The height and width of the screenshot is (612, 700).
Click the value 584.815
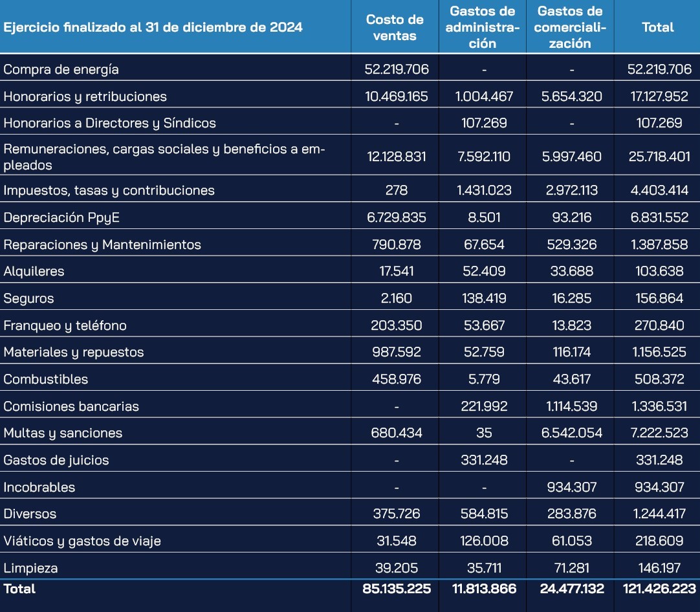pos(484,514)
